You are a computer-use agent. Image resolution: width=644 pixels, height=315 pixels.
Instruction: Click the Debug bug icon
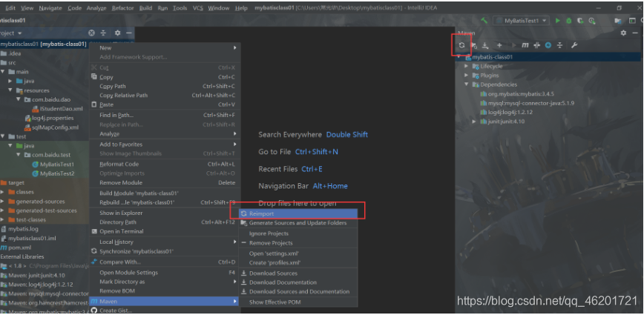(569, 21)
